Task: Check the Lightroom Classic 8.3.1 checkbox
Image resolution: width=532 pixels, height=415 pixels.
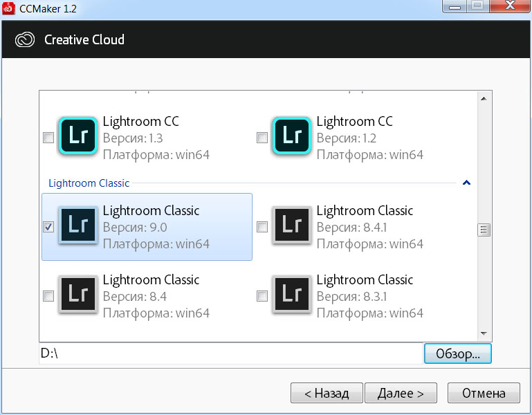Action: pyautogui.click(x=262, y=296)
